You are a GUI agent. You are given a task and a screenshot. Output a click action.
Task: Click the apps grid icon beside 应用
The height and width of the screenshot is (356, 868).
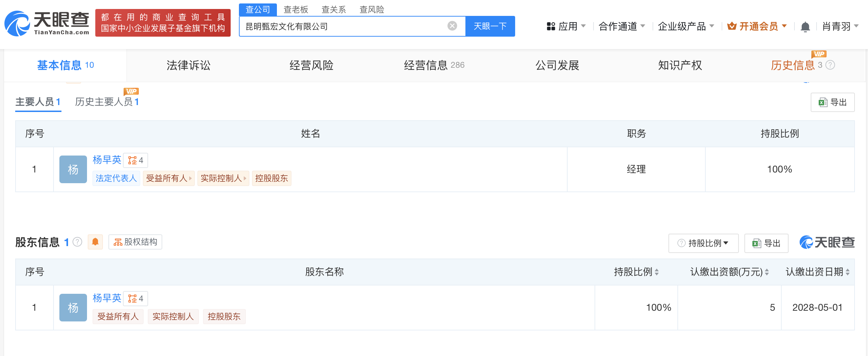(551, 26)
